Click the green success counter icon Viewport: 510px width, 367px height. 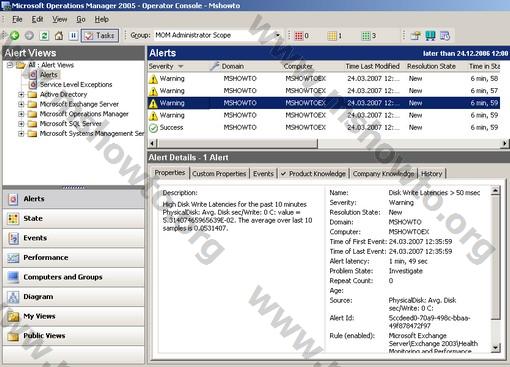click(x=366, y=36)
